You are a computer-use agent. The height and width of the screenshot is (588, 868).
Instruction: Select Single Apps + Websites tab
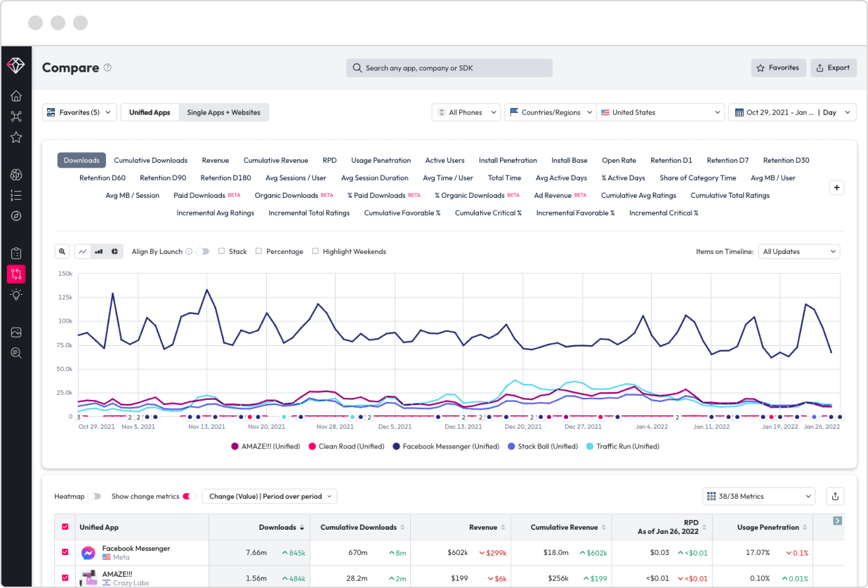tap(223, 112)
